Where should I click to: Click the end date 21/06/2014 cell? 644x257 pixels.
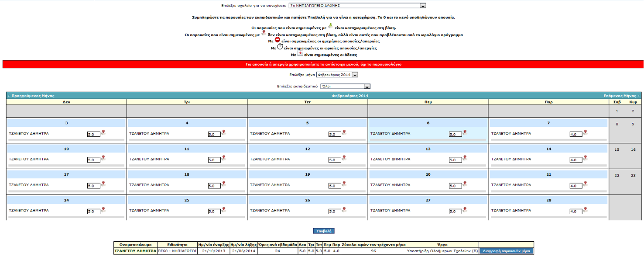click(x=243, y=251)
